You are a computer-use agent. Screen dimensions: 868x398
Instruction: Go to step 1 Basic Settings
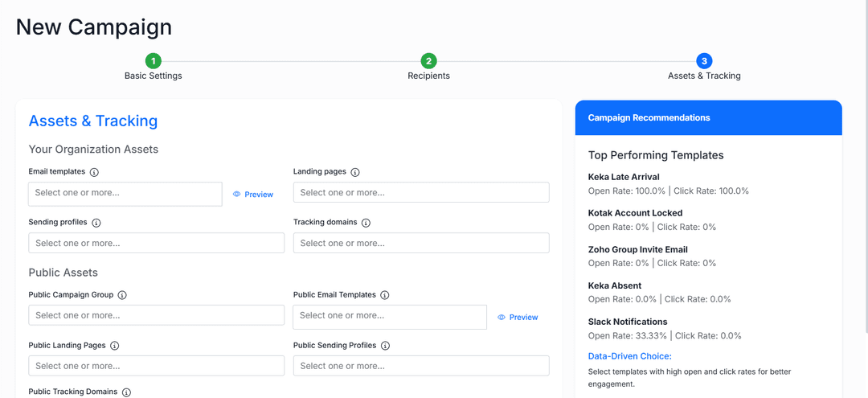[x=153, y=61]
